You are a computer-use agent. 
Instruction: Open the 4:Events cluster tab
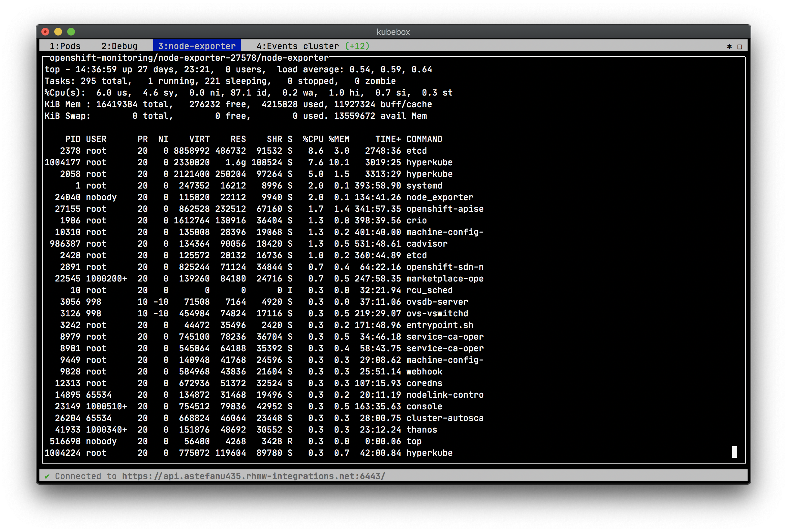[297, 46]
